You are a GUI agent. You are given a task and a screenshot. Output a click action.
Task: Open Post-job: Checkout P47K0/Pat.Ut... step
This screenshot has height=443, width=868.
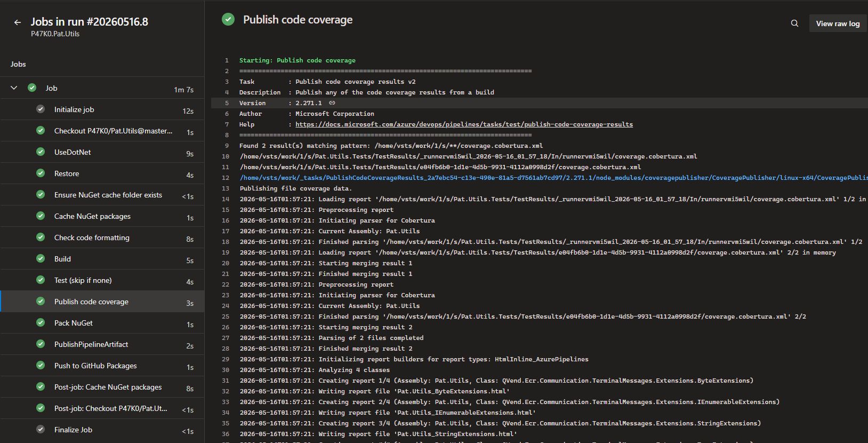[x=102, y=408]
